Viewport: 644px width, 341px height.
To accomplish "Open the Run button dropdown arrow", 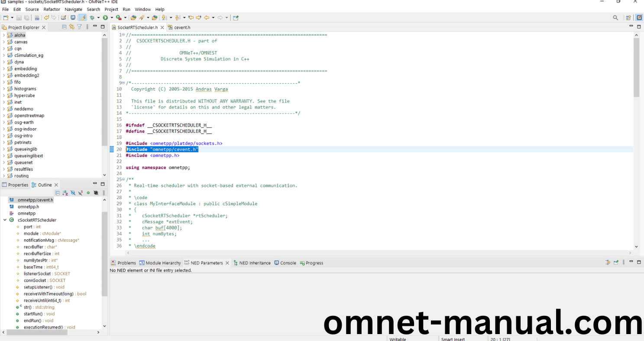I will point(111,18).
